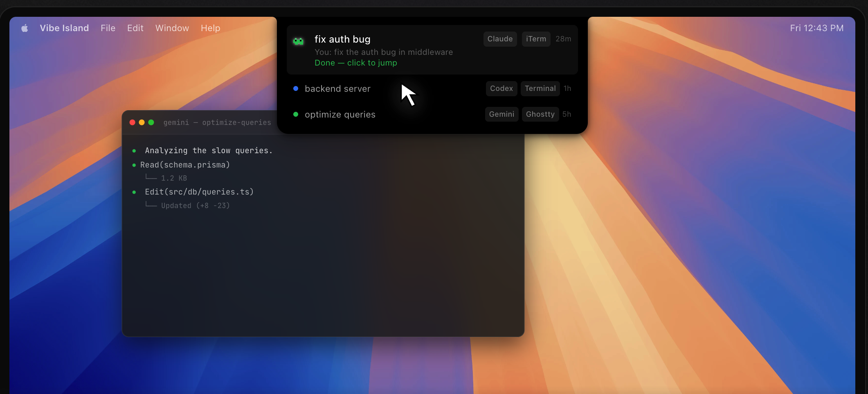Click the blue status dot for backend server
The image size is (868, 394).
pyautogui.click(x=296, y=88)
